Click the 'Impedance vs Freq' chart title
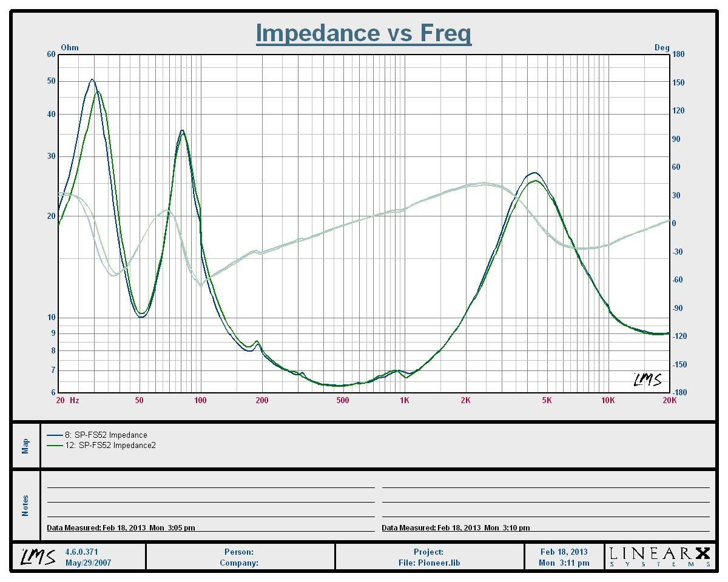 363,33
